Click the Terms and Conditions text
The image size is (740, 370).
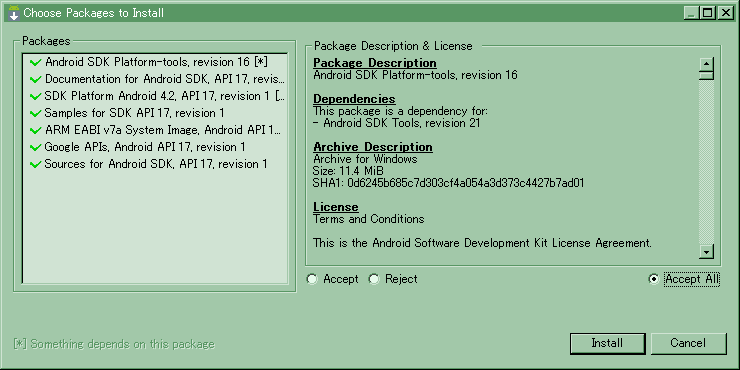coord(369,219)
